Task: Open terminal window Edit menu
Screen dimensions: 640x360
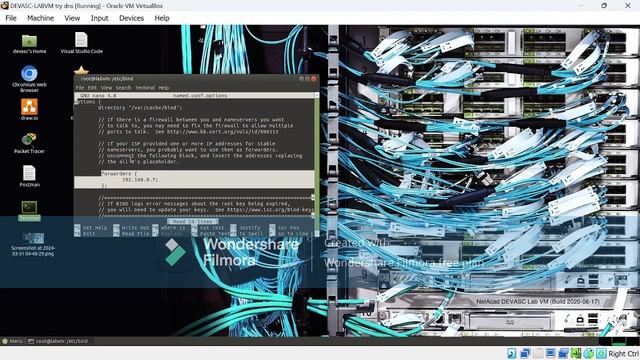Action: coord(92,88)
